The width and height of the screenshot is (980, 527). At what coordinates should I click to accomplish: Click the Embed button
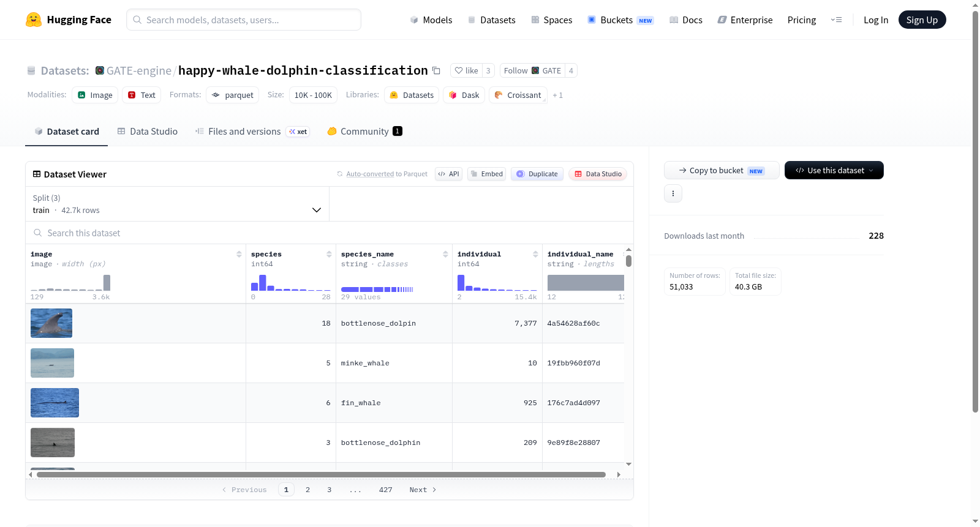click(x=487, y=174)
